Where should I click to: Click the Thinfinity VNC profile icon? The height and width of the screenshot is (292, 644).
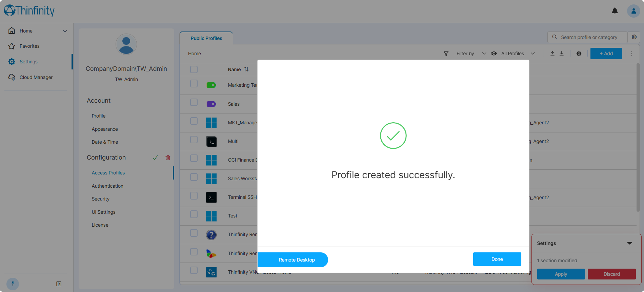[x=211, y=272]
